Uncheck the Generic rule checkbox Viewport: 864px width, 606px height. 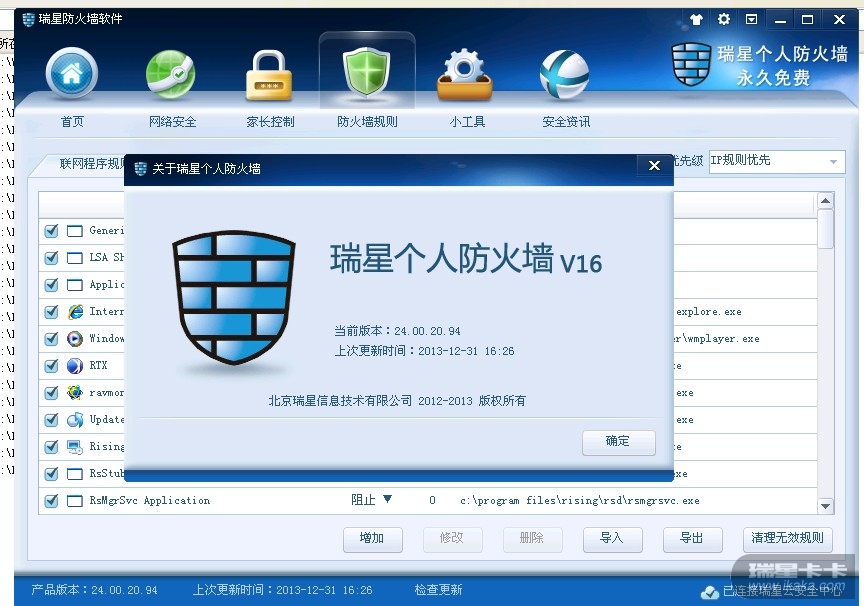52,231
